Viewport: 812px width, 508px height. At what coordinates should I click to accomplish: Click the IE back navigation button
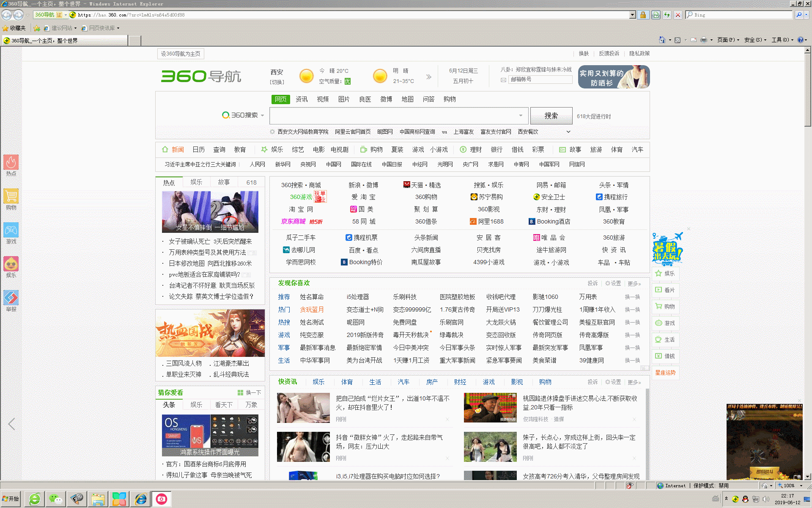(7, 15)
